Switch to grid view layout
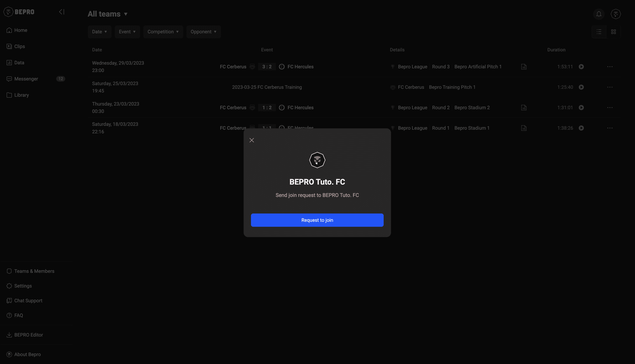This screenshot has height=364, width=635. [x=613, y=32]
